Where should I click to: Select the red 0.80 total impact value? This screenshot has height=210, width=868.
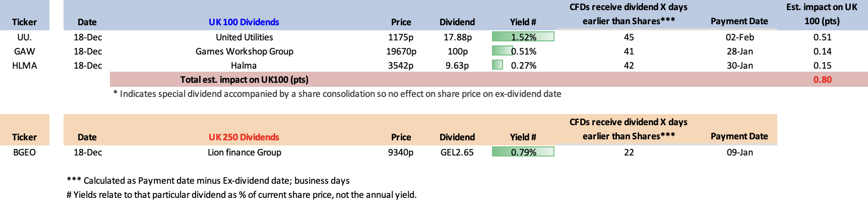click(x=822, y=80)
